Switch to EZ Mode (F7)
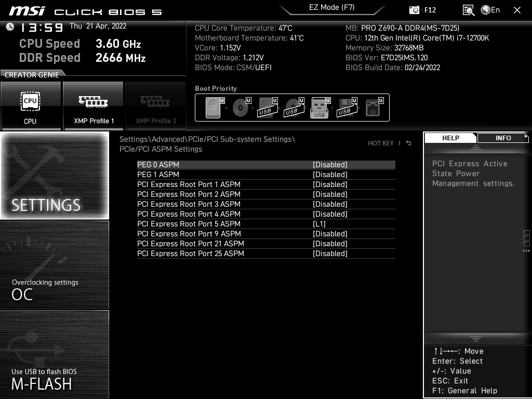 click(x=331, y=7)
